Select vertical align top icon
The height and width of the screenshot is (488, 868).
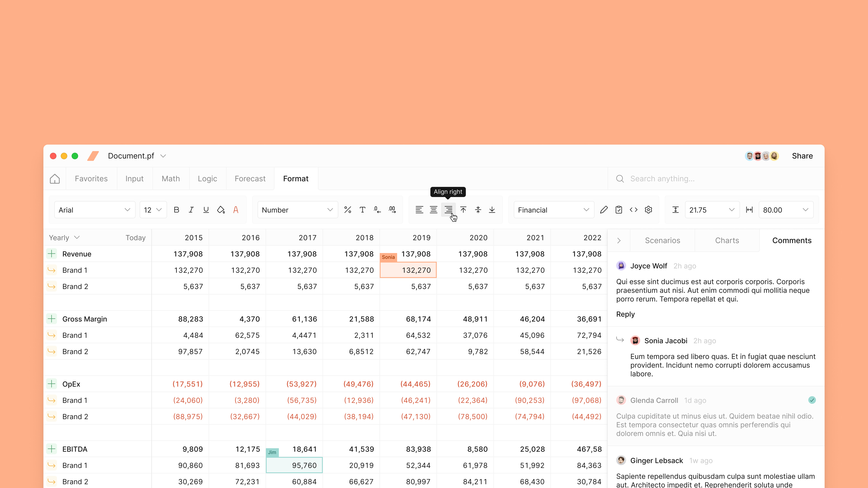463,210
